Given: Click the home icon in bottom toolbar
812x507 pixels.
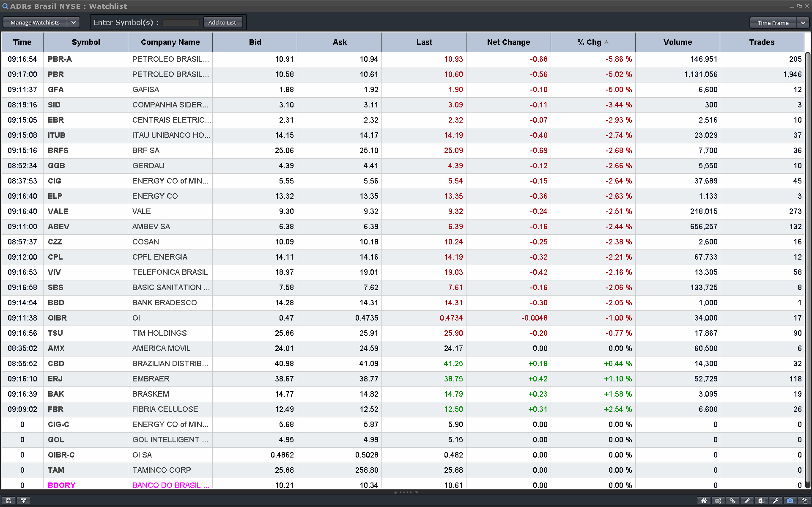Looking at the screenshot, I should (704, 501).
